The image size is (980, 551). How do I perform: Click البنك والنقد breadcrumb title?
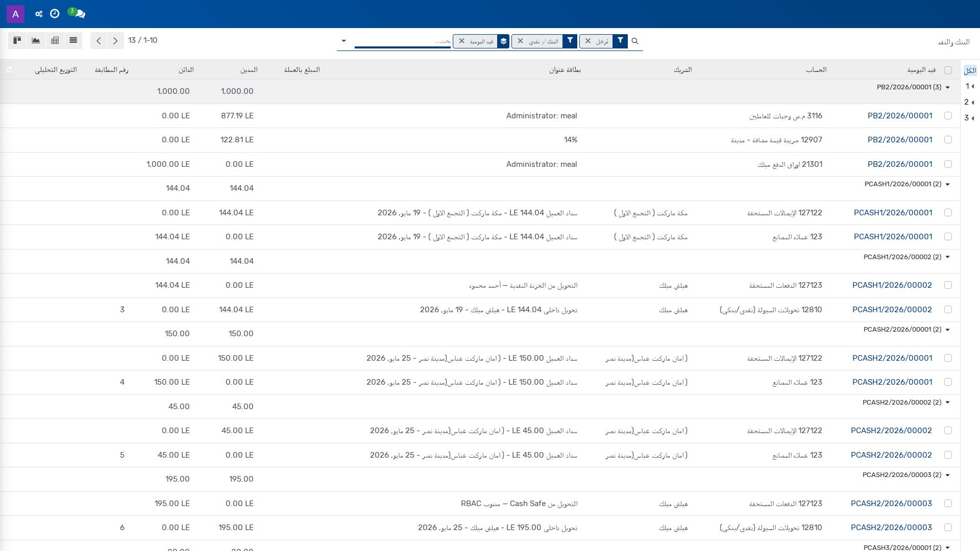click(x=953, y=42)
